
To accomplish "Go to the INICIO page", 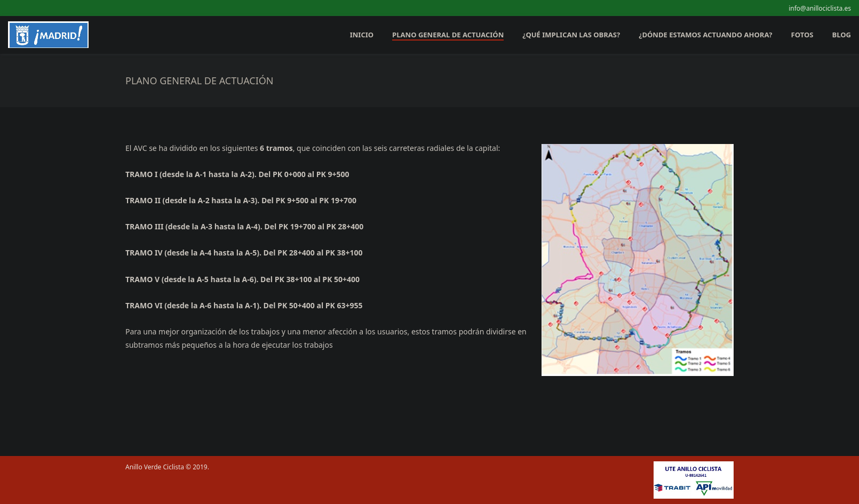I will click(361, 35).
